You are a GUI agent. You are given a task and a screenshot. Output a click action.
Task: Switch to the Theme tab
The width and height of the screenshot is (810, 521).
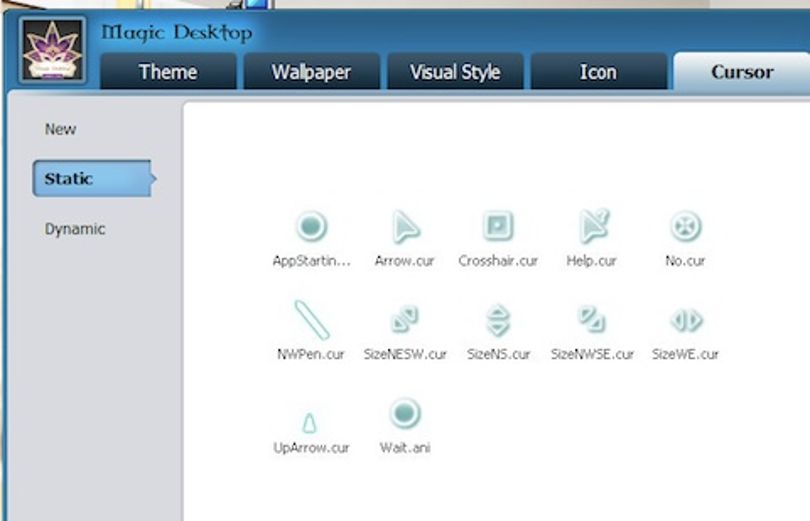coord(168,71)
